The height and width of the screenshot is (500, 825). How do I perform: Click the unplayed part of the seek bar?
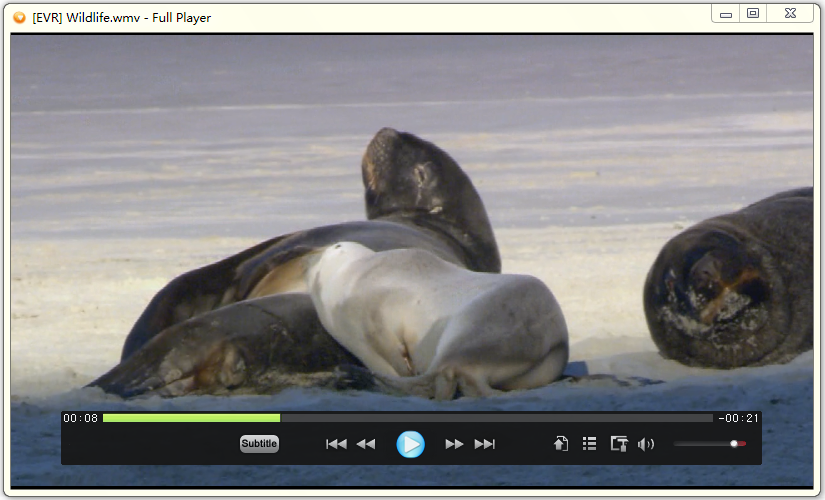click(497, 418)
